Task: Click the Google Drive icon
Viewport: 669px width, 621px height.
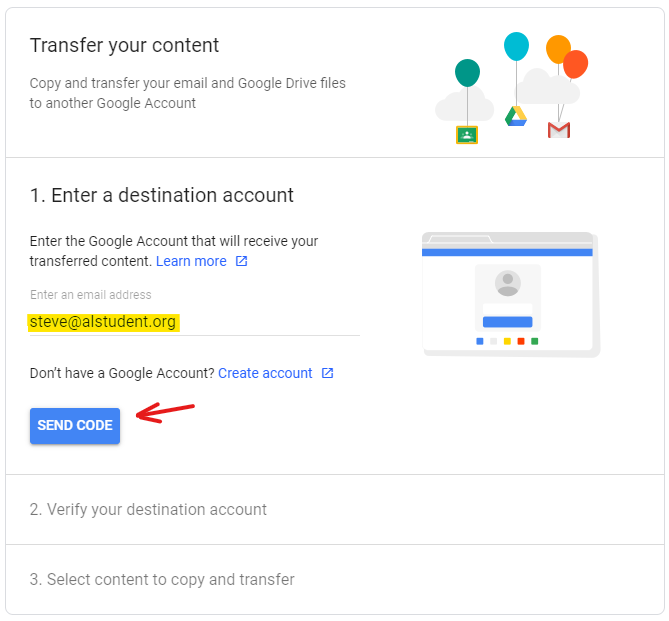Action: click(x=515, y=116)
